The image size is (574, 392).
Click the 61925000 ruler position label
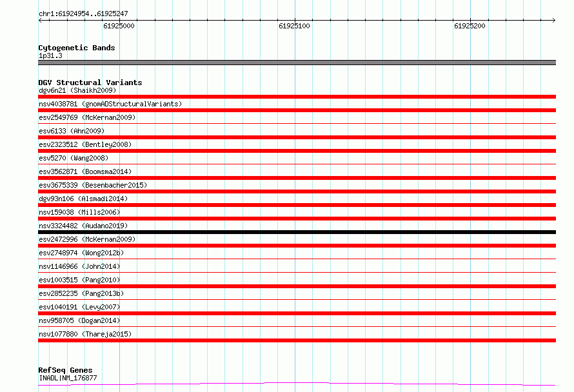click(x=119, y=26)
